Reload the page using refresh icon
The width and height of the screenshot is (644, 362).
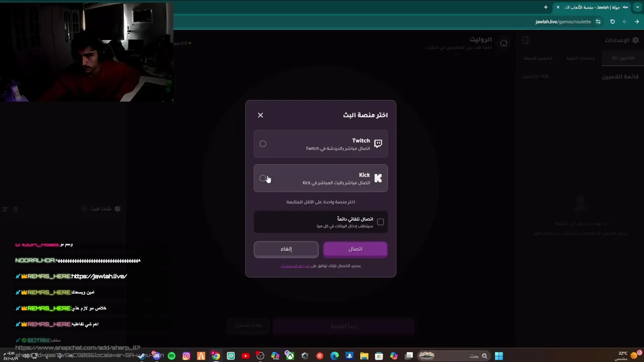coord(612,22)
